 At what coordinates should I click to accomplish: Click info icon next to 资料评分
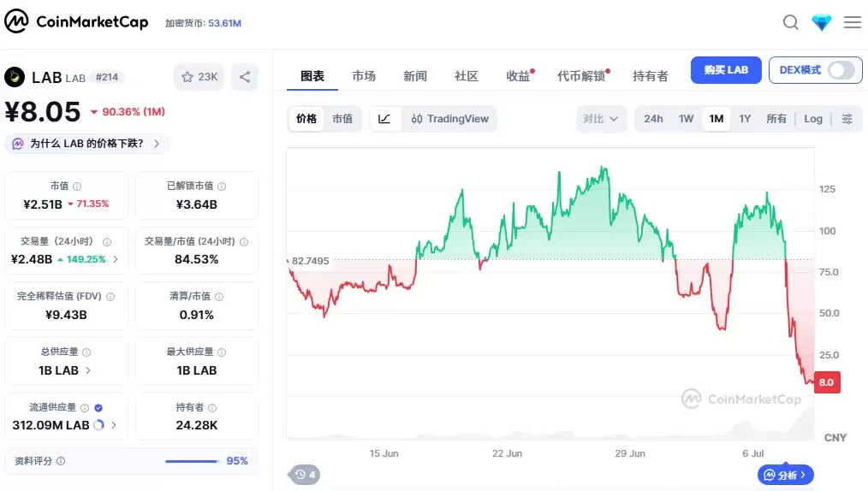pos(61,460)
